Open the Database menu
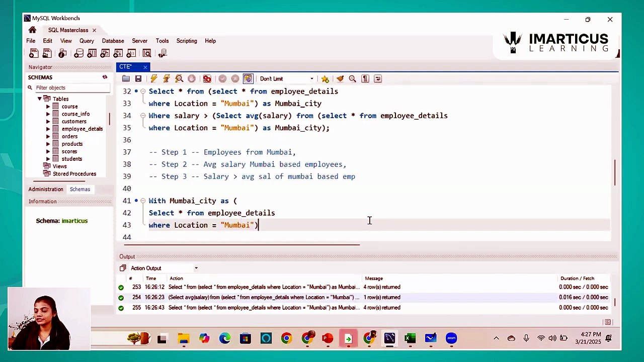The image size is (644, 362). pyautogui.click(x=113, y=41)
